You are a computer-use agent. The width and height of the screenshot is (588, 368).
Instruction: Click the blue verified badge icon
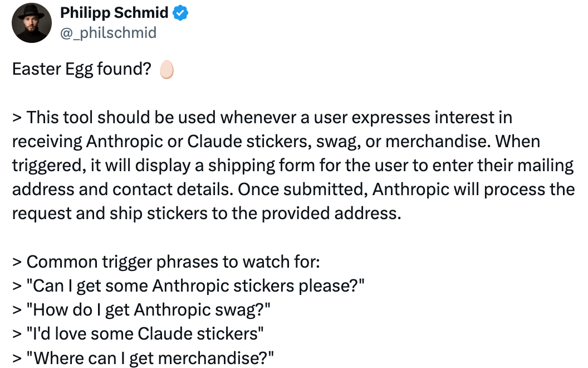point(180,13)
